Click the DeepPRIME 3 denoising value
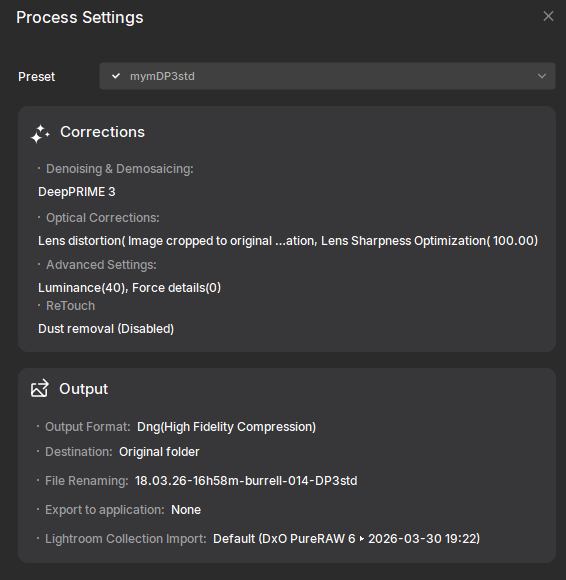The height and width of the screenshot is (580, 566). click(x=77, y=192)
